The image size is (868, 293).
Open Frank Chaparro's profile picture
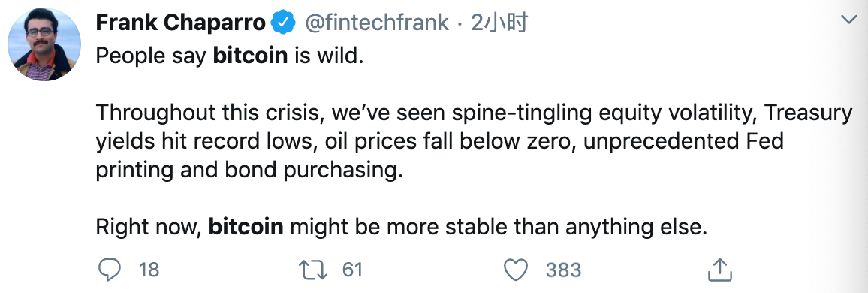click(44, 44)
